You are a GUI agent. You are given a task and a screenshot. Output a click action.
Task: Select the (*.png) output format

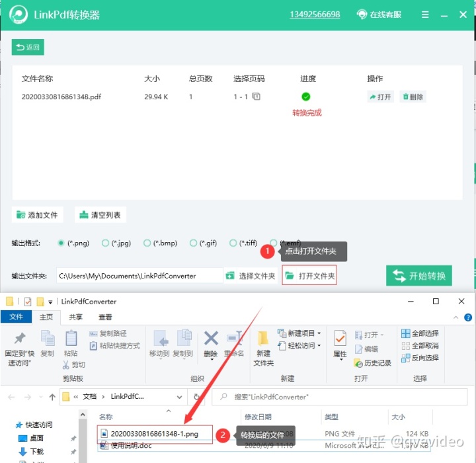61,243
